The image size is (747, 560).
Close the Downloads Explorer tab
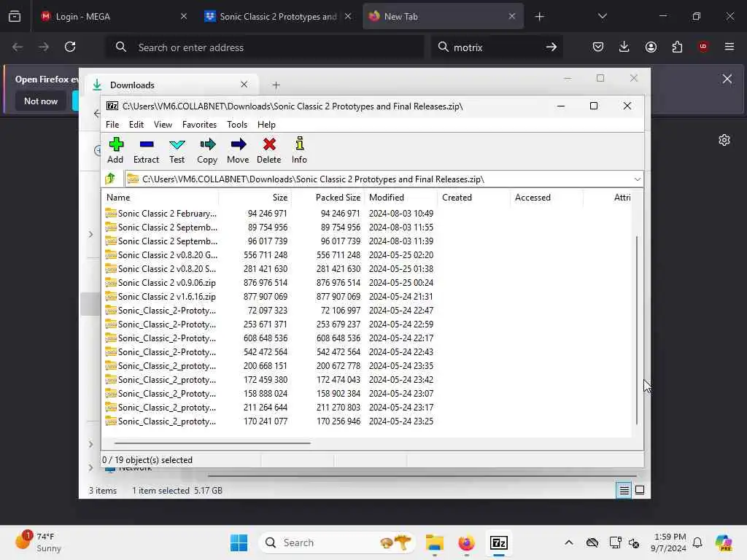(244, 85)
